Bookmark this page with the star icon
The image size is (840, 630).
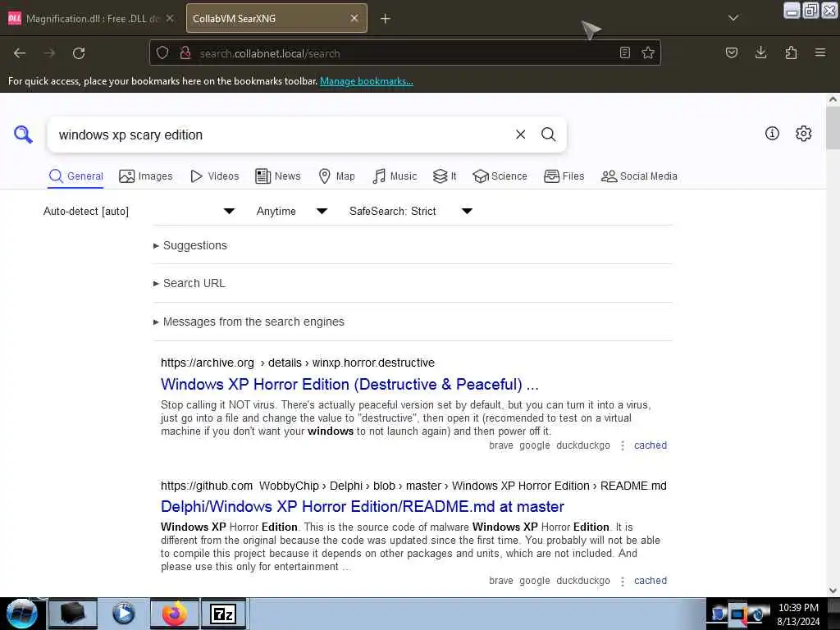pos(648,53)
